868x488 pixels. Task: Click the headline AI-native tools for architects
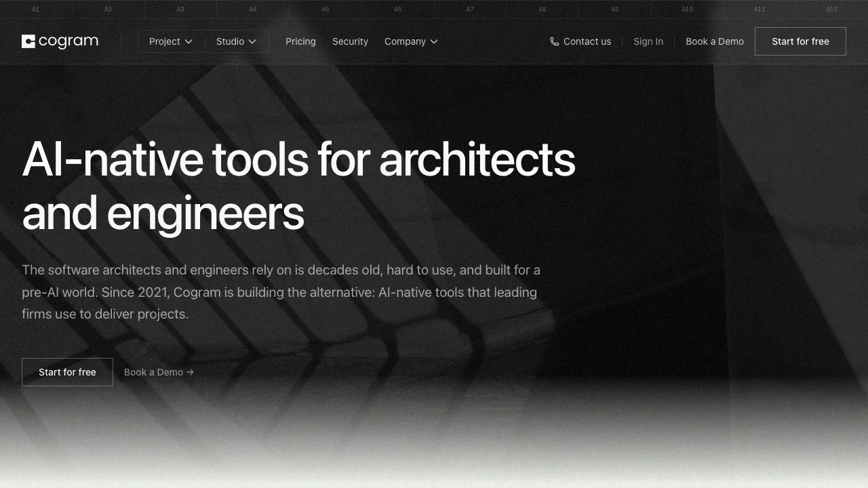click(298, 186)
